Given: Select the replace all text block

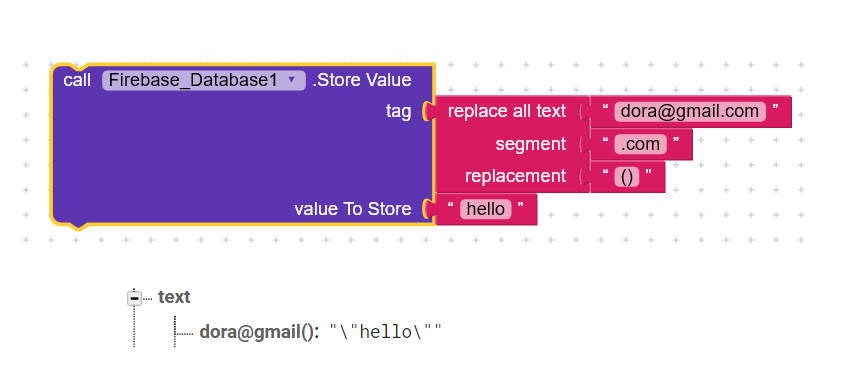Looking at the screenshot, I should click(507, 112).
